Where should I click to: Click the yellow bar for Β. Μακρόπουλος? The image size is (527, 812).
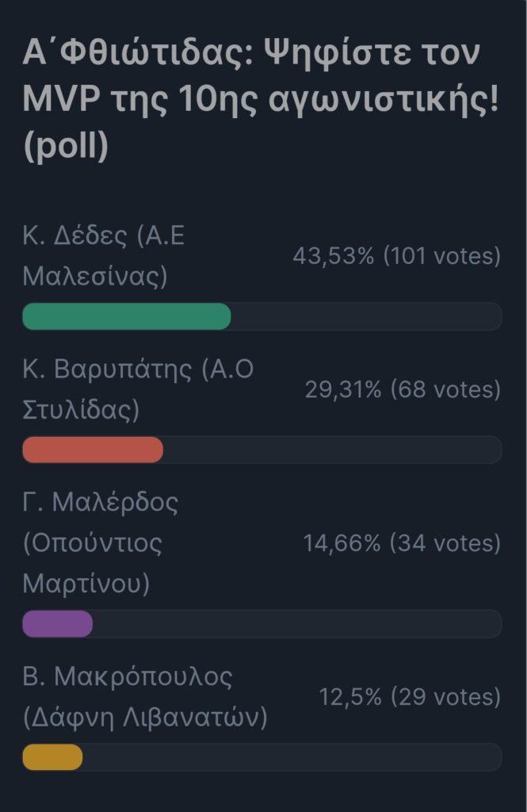[x=52, y=757]
